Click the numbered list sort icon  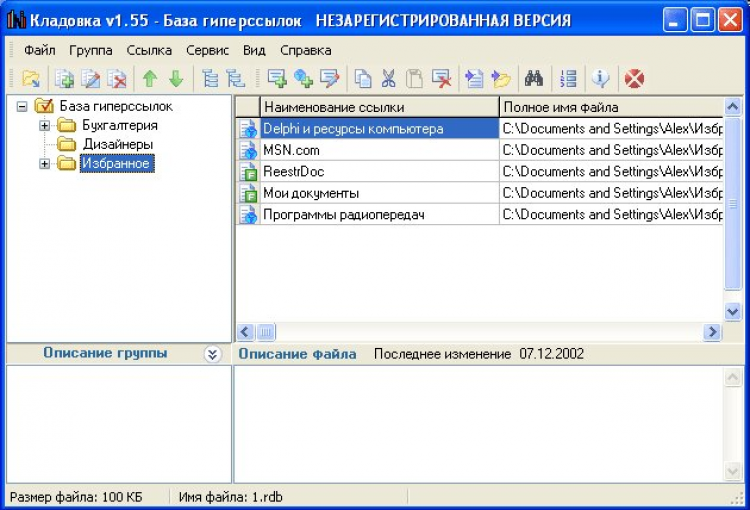pos(568,78)
